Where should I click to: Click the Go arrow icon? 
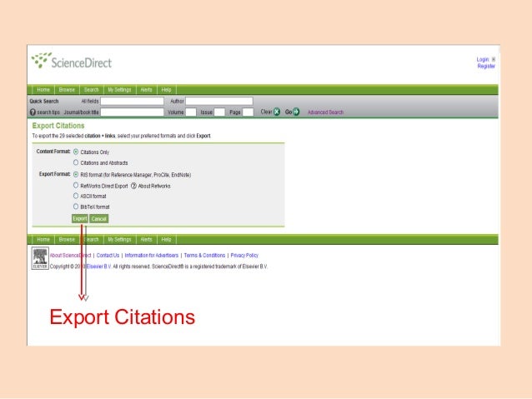(x=296, y=112)
